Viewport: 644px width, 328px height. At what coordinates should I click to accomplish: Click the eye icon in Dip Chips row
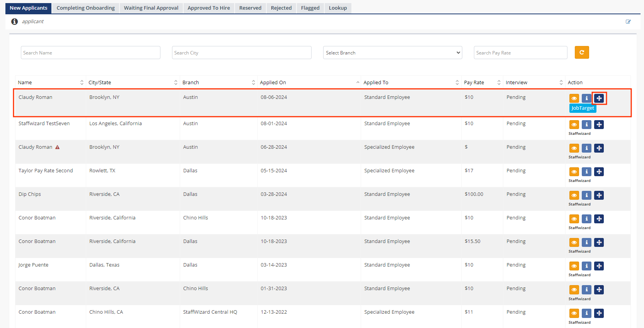point(574,195)
